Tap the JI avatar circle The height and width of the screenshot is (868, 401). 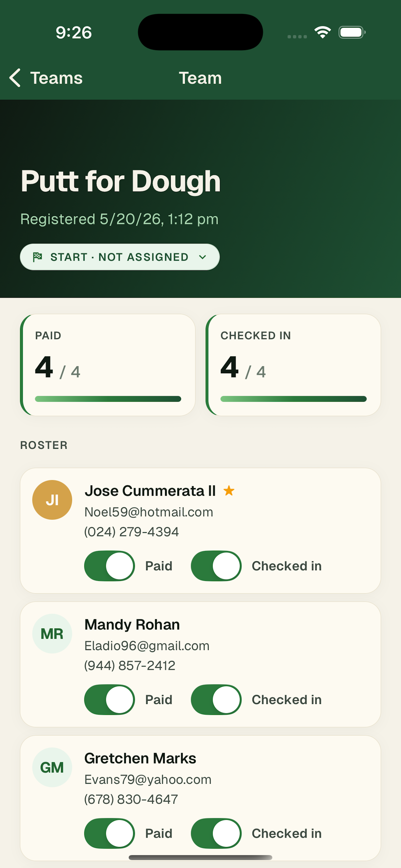coord(52,500)
